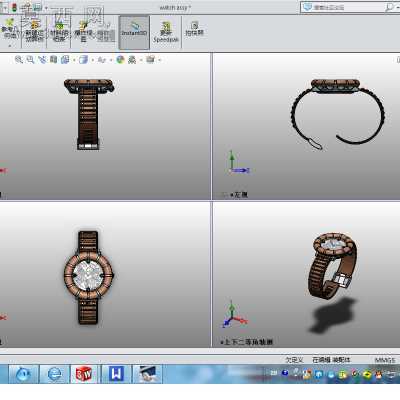Open the picture viewer taskbar icon
The height and width of the screenshot is (400, 400).
[148, 374]
